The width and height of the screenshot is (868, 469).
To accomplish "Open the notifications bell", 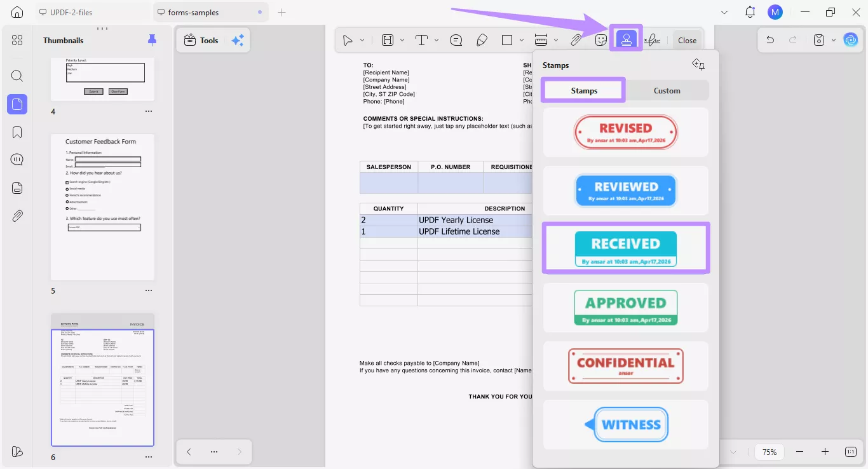I will point(750,12).
